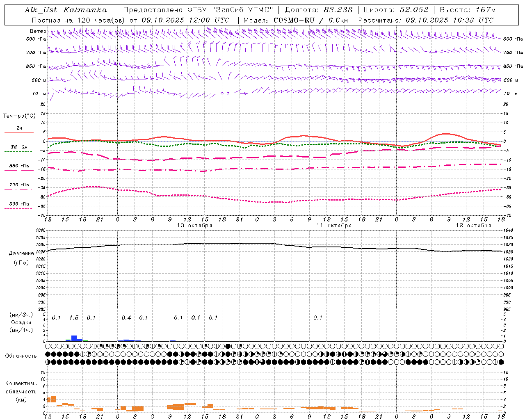Select the precipitation value "0.4"
This screenshot has width=525, height=420.
(126, 318)
